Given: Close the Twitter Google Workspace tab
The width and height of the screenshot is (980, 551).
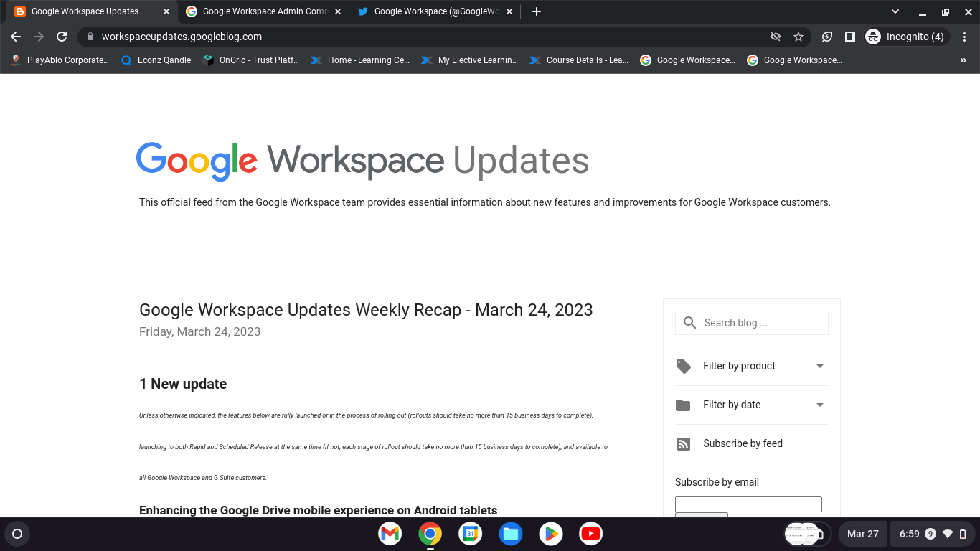Looking at the screenshot, I should click(x=509, y=11).
